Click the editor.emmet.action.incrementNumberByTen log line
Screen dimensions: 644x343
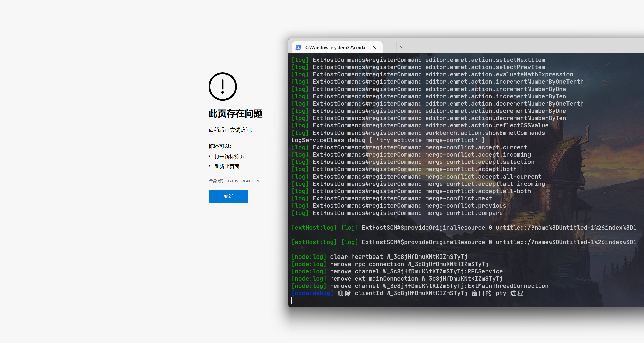429,96
